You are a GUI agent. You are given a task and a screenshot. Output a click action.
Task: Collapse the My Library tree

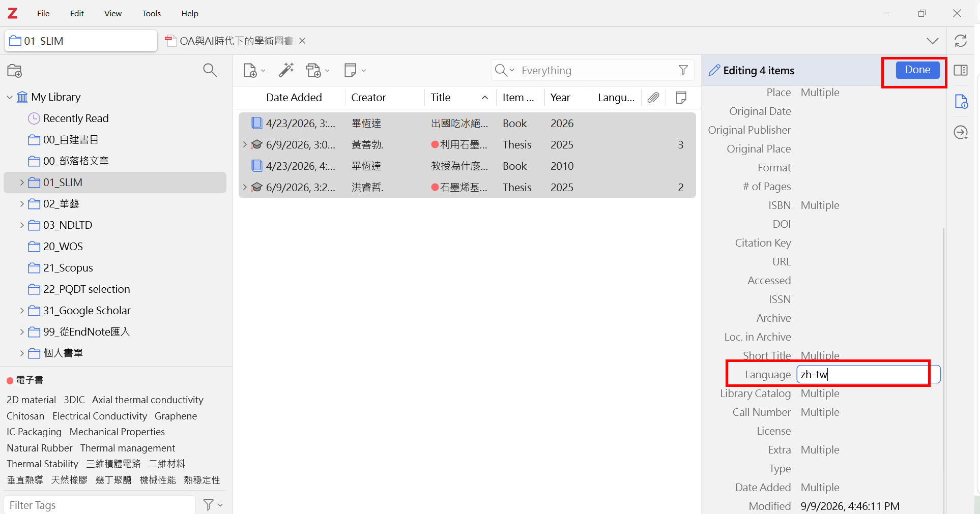pos(9,97)
